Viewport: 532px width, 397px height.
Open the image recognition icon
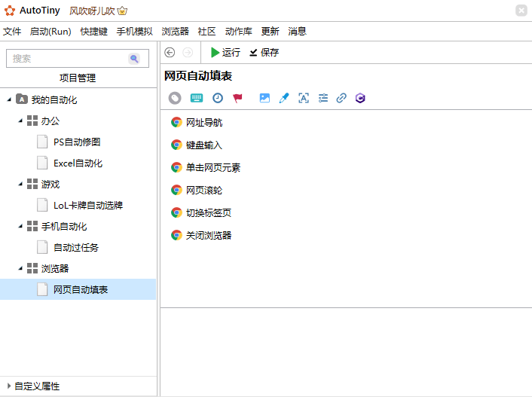264,98
